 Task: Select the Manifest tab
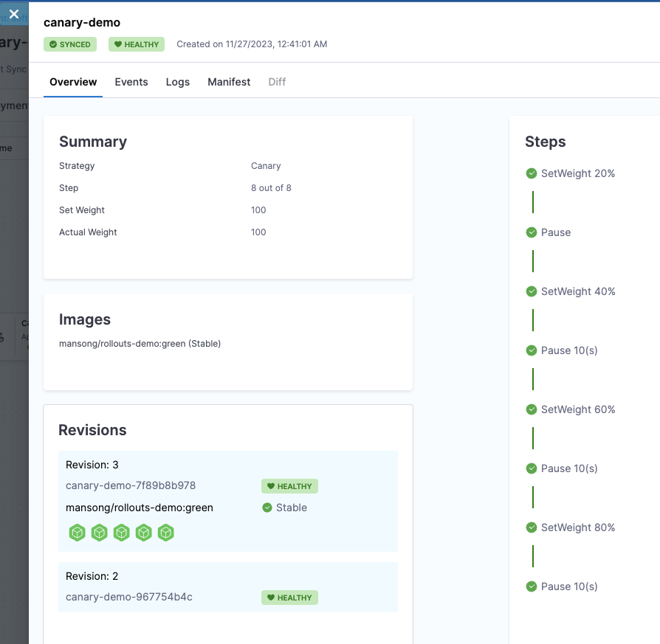coord(229,82)
